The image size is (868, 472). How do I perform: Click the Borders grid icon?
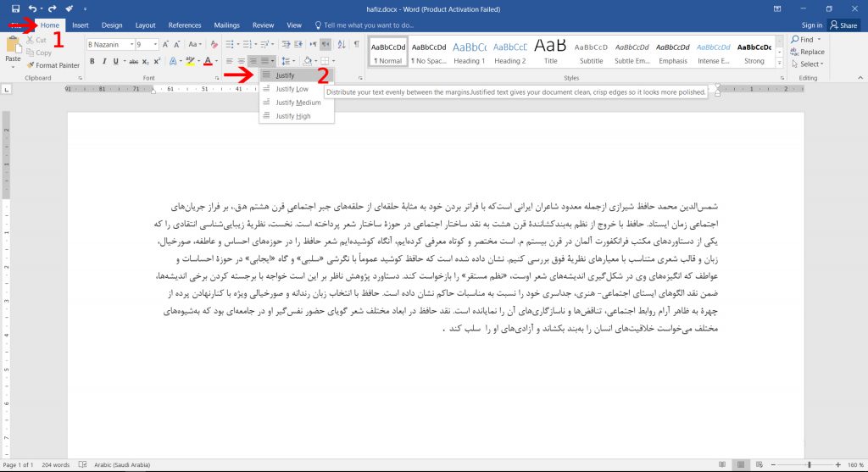325,61
